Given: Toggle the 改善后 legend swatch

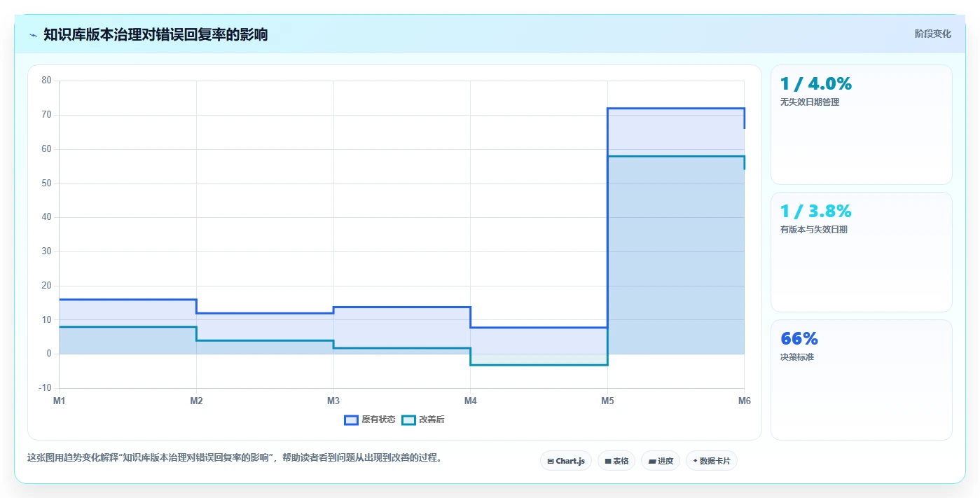Looking at the screenshot, I should [408, 420].
